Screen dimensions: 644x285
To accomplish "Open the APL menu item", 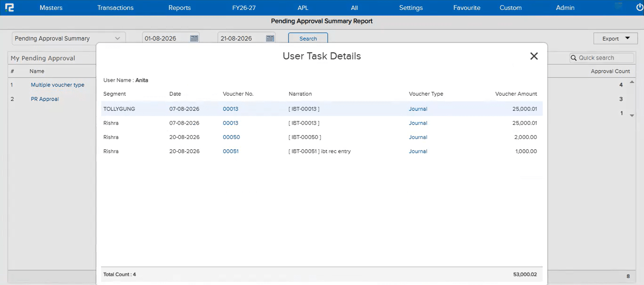I will point(303,8).
